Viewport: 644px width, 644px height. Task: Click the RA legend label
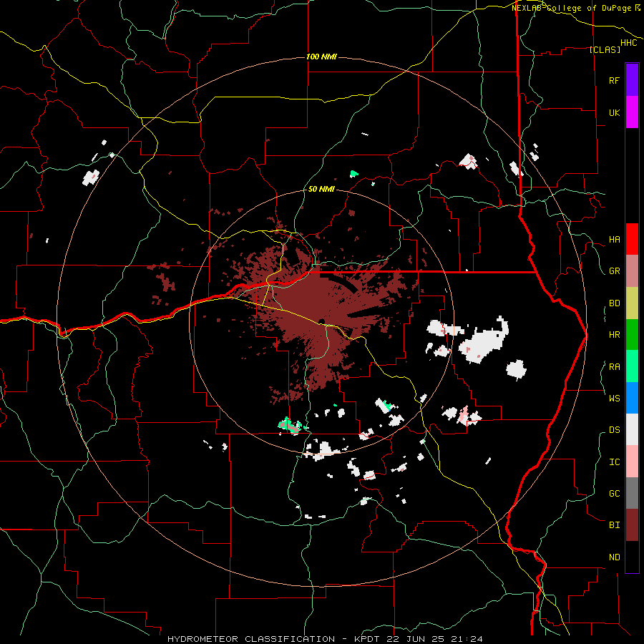pos(614,367)
